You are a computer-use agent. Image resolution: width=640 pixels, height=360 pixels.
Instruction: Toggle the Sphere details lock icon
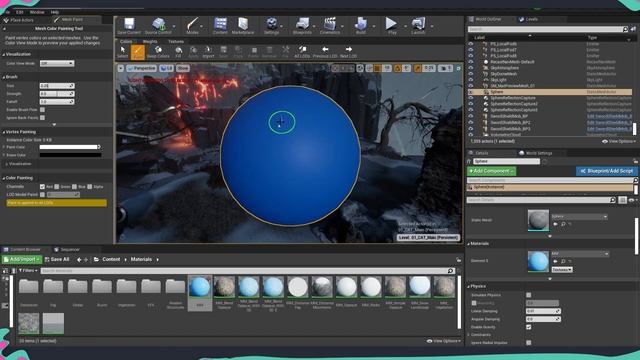635,161
